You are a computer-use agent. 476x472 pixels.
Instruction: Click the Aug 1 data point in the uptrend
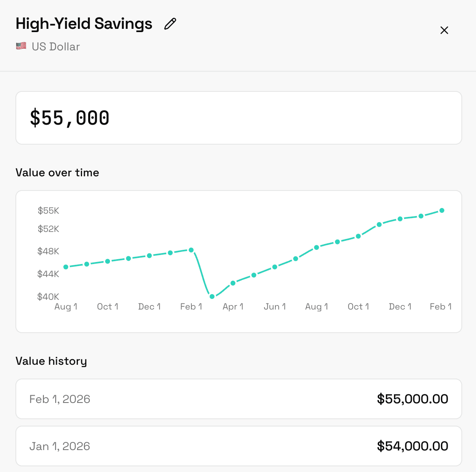click(316, 247)
